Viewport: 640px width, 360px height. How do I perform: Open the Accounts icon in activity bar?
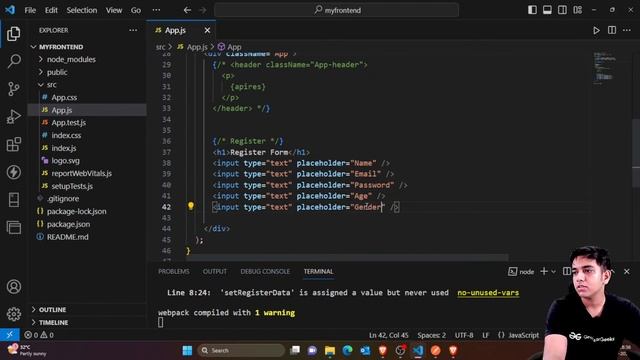(13, 287)
